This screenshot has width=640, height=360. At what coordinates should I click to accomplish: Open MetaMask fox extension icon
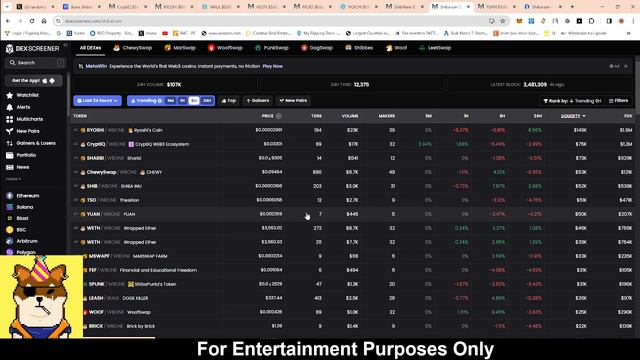click(x=519, y=21)
